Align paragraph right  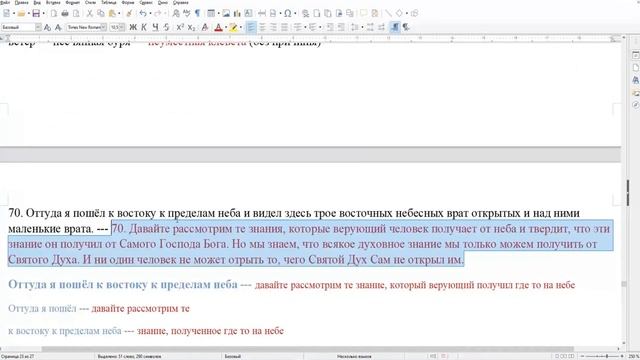273,27
